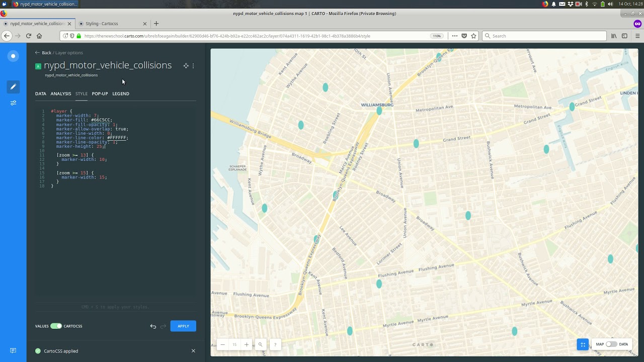Click the 110% zoom level indicator

pos(436,36)
